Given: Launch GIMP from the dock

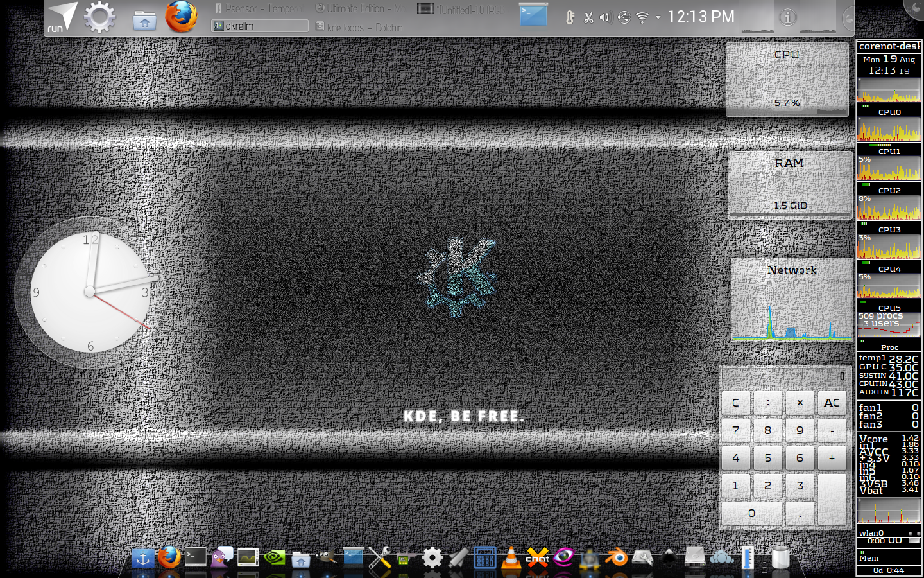Looking at the screenshot, I should pos(327,557).
